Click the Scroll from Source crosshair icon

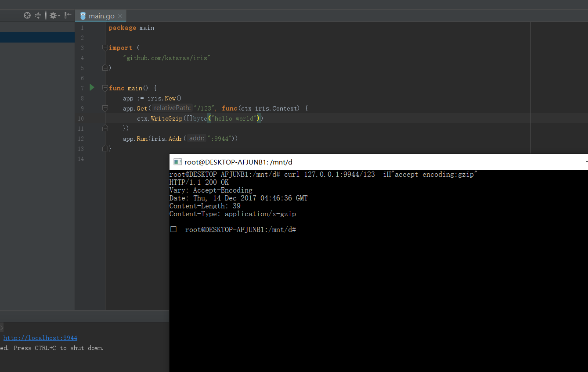point(27,15)
